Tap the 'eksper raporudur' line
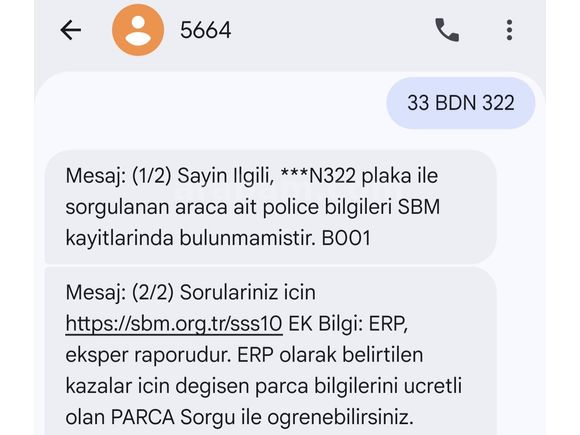 click(x=148, y=355)
